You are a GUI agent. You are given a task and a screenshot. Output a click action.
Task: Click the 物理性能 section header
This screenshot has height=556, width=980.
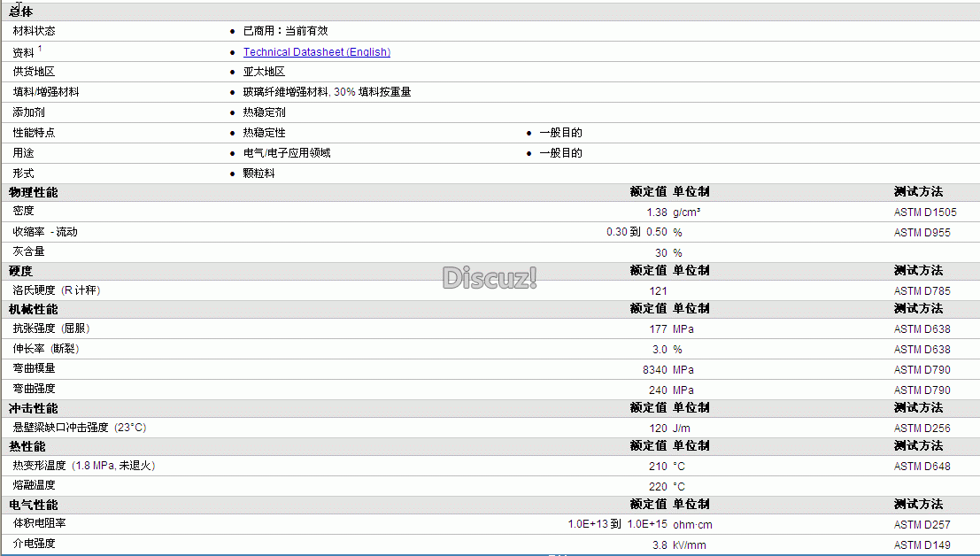point(33,192)
